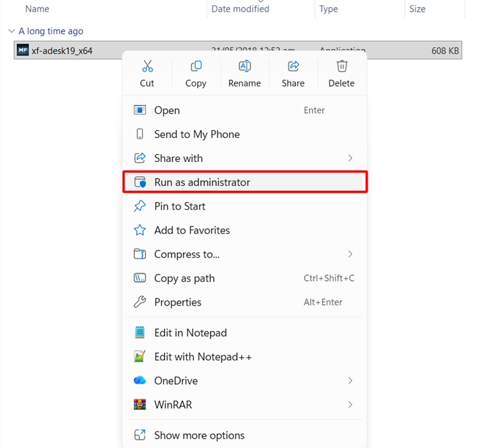The height and width of the screenshot is (448, 491).
Task: Rename the xf-adesk19_x64 application
Action: pyautogui.click(x=244, y=72)
